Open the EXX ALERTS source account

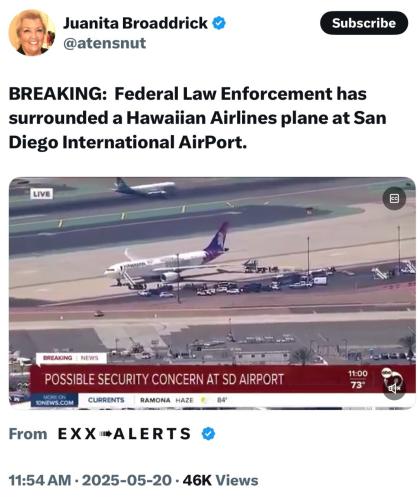click(x=124, y=434)
